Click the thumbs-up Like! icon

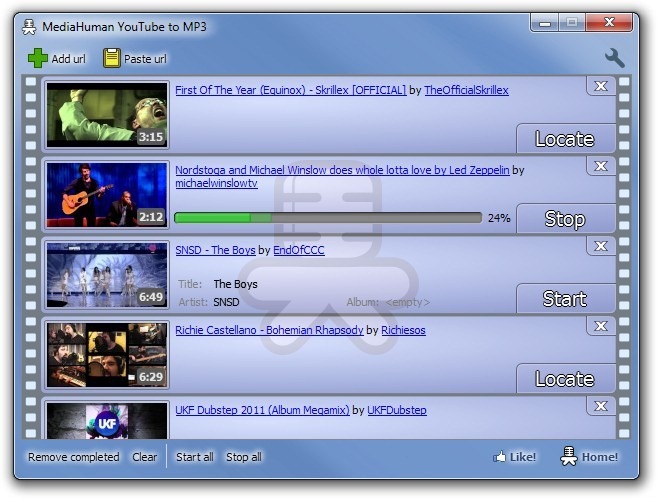499,457
